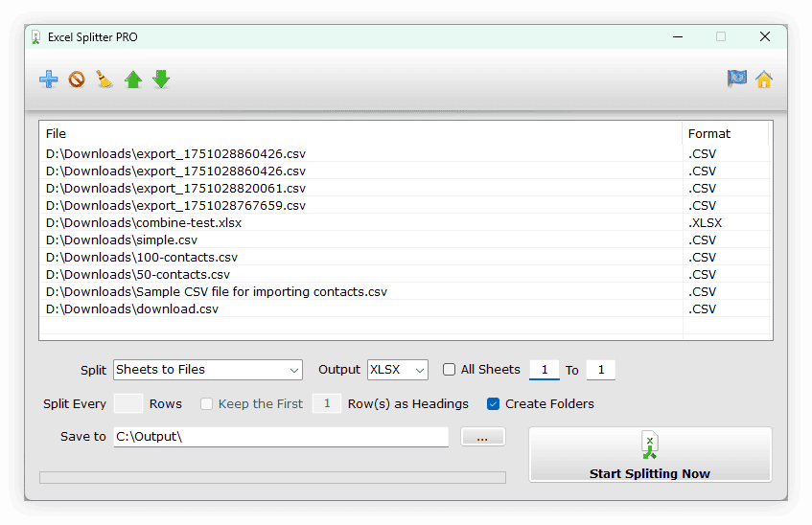812x525 pixels.
Task: Click Start Splitting Now button
Action: (x=650, y=455)
